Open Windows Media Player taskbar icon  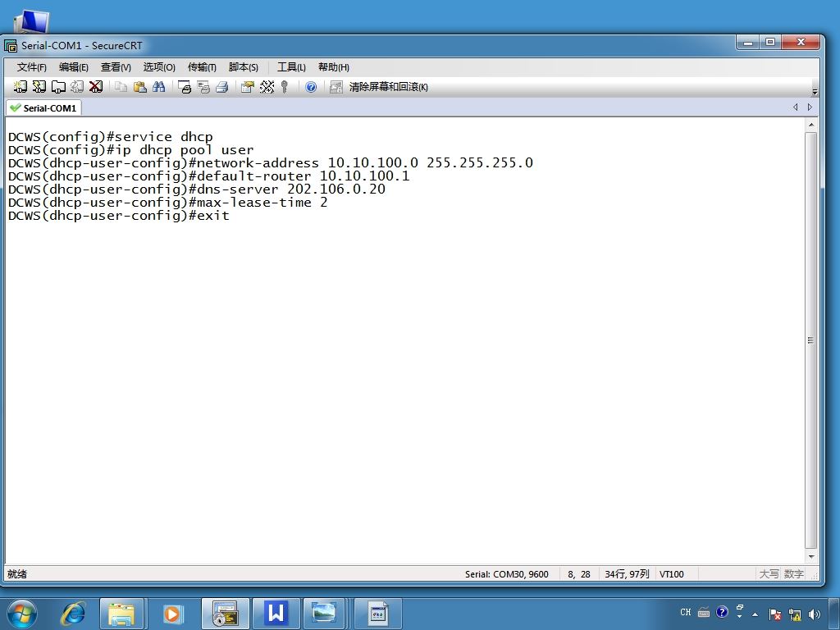click(x=172, y=614)
